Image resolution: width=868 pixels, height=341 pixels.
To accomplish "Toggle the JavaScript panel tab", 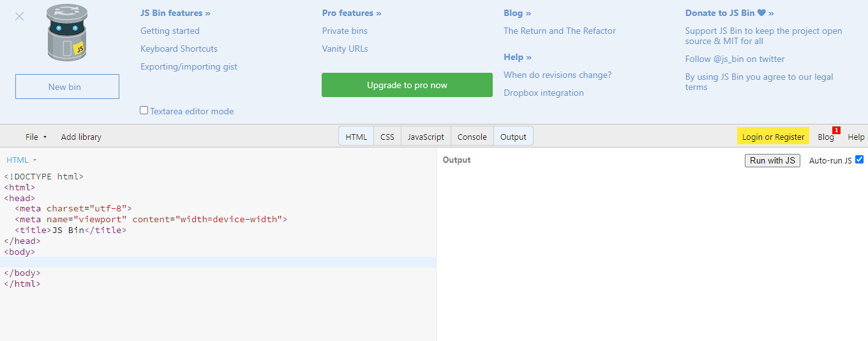I will point(426,137).
